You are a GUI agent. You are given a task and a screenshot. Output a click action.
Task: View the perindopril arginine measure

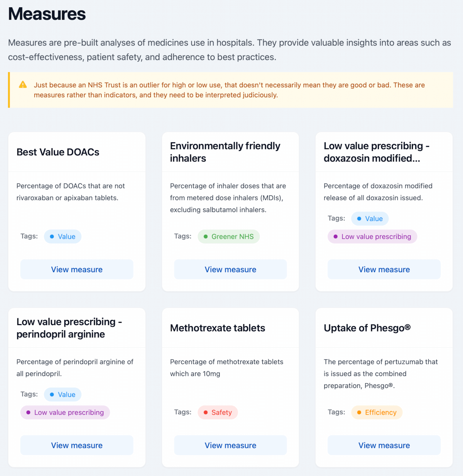tap(77, 445)
